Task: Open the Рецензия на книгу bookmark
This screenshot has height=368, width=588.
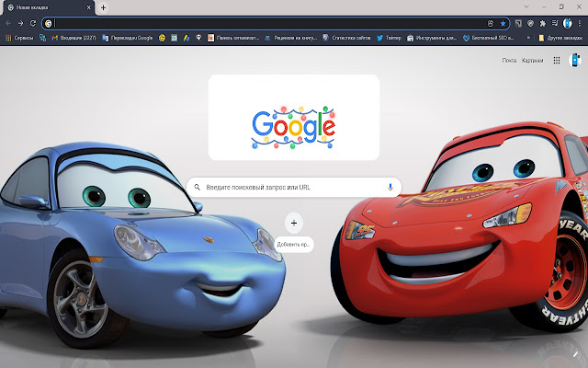Action: pos(290,38)
